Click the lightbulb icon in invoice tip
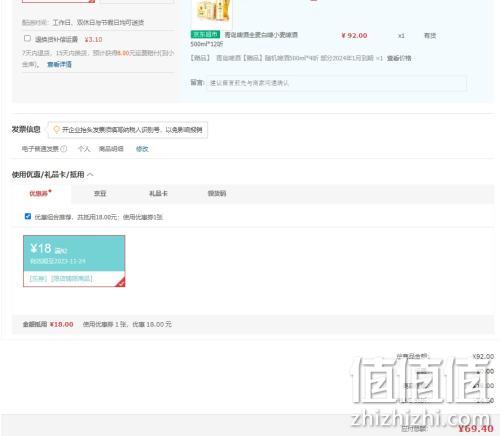The height and width of the screenshot is (436, 500). pyautogui.click(x=56, y=129)
